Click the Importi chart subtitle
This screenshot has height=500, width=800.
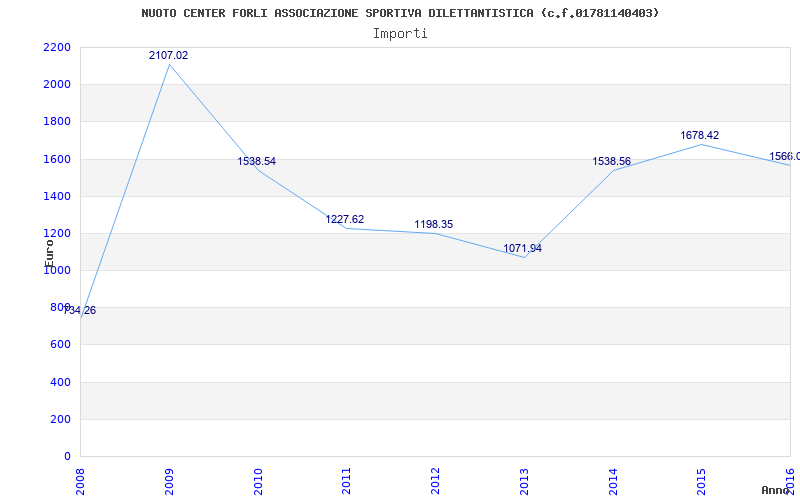[400, 34]
